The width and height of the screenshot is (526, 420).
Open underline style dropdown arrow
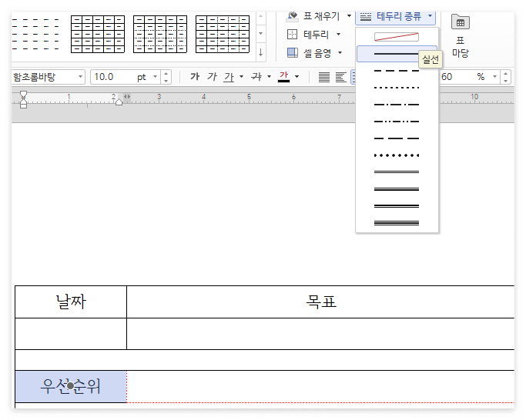pos(241,77)
